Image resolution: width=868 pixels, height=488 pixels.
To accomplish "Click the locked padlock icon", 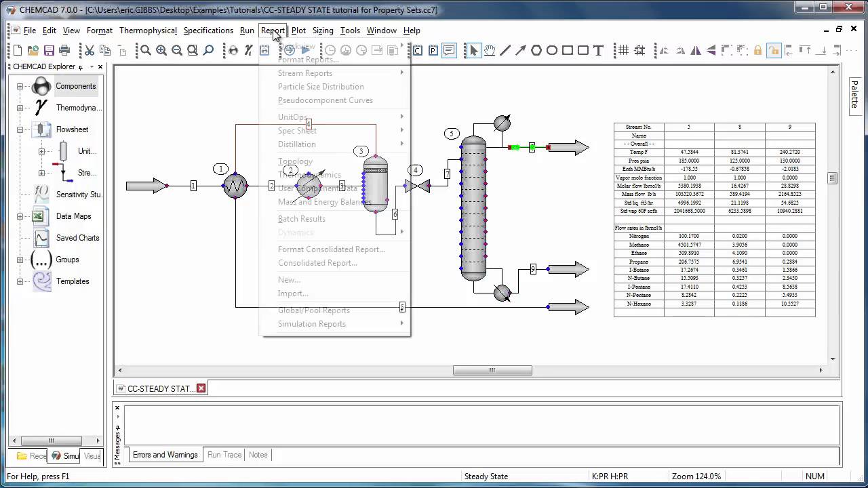I will [758, 50].
